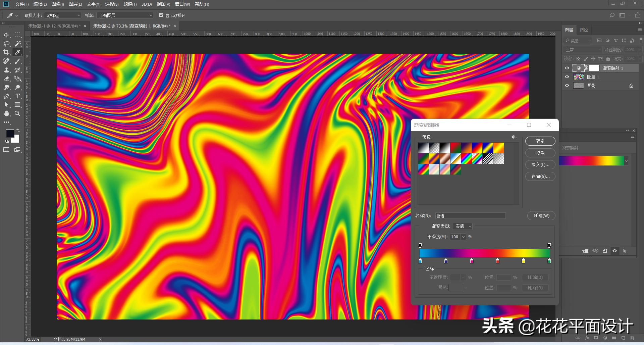Click the gear icon in gradient presets
The height and width of the screenshot is (345, 644).
[x=513, y=137]
